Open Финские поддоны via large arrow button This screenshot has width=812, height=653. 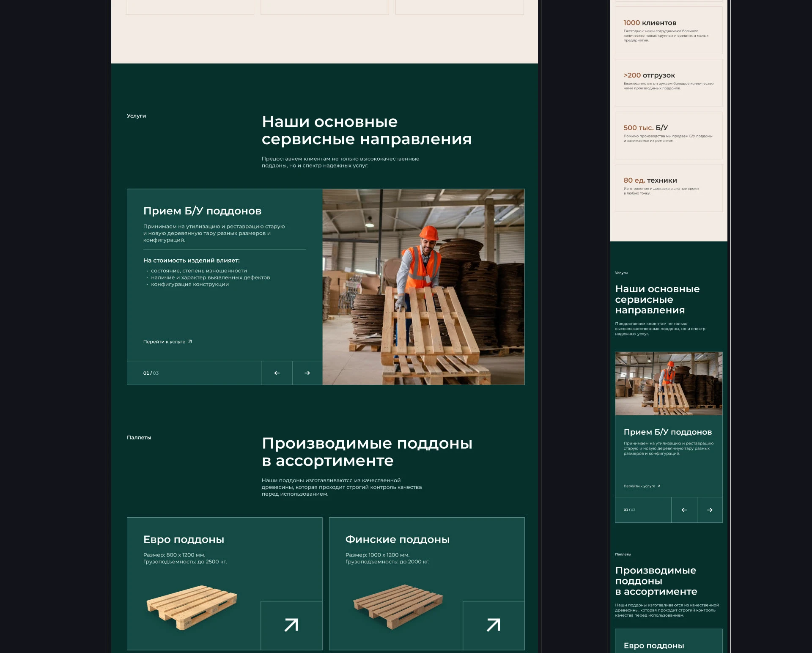(x=494, y=625)
